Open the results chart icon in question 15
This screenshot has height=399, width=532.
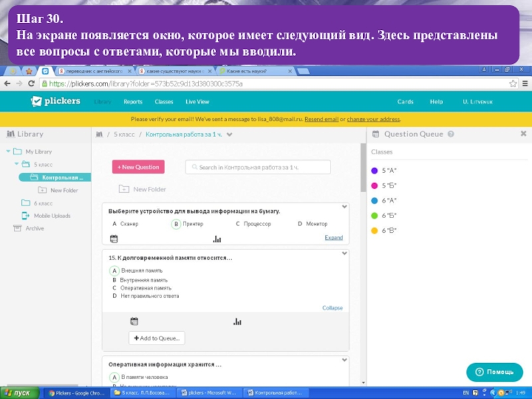pos(237,321)
